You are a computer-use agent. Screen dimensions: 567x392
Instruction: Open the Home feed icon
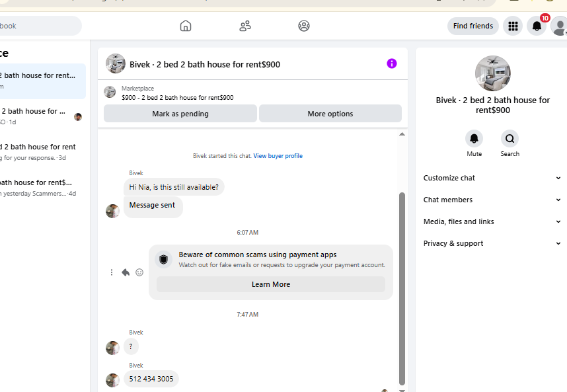(x=186, y=26)
